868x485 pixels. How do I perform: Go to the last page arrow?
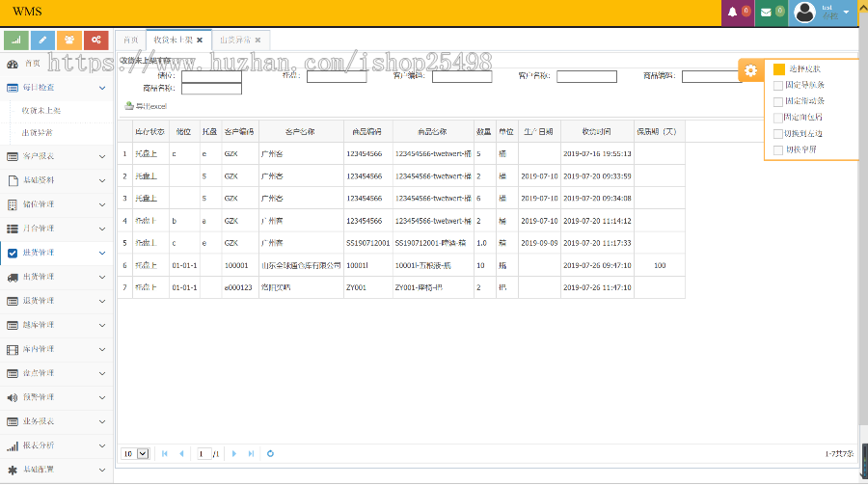pyautogui.click(x=251, y=453)
